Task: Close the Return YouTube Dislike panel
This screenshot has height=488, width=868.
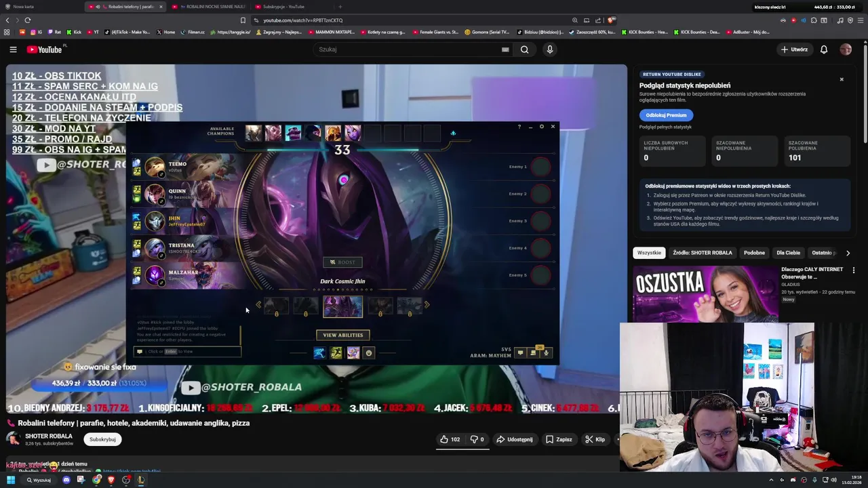Action: [842, 79]
